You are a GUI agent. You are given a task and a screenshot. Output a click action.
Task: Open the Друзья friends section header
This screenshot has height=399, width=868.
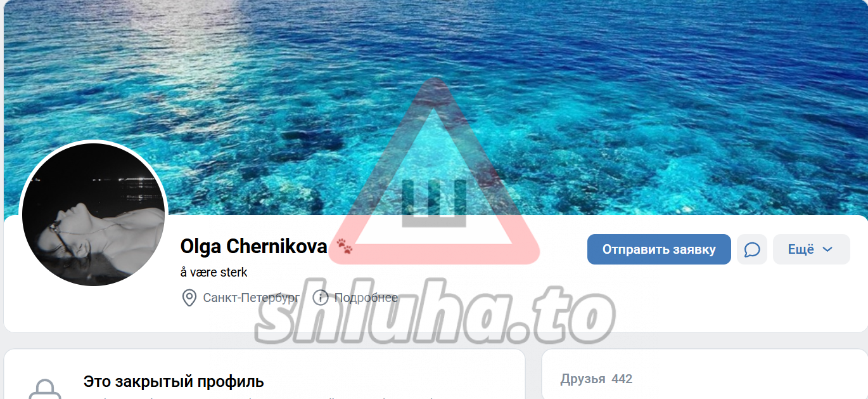[x=583, y=379]
